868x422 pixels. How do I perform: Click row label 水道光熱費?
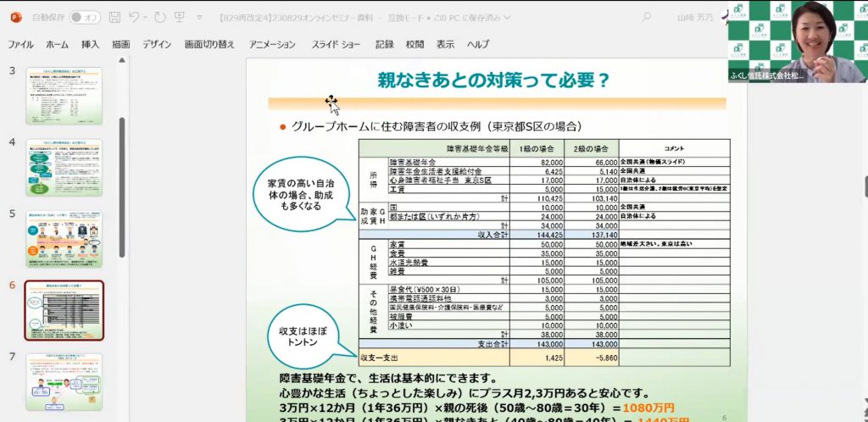(409, 262)
